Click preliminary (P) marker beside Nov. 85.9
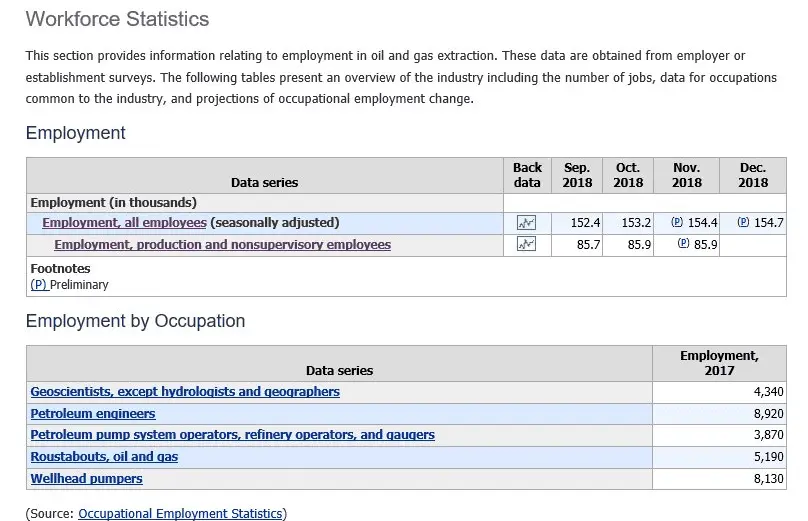The image size is (808, 521). click(683, 245)
